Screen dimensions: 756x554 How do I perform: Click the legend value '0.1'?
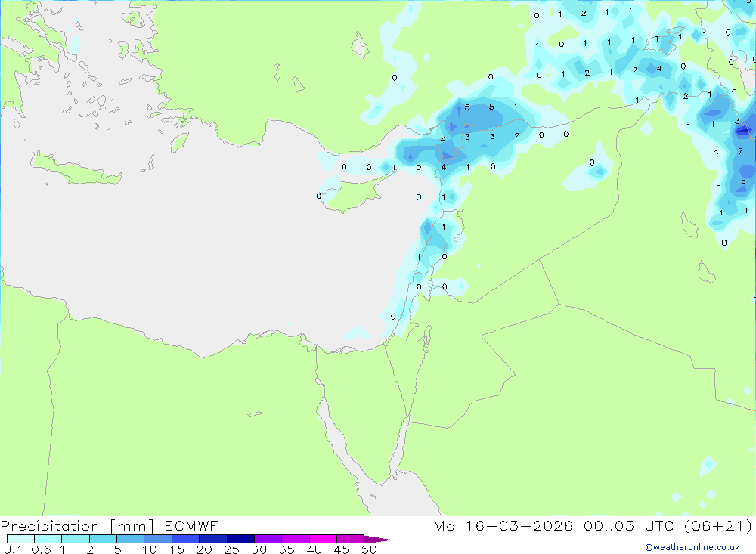[13, 549]
